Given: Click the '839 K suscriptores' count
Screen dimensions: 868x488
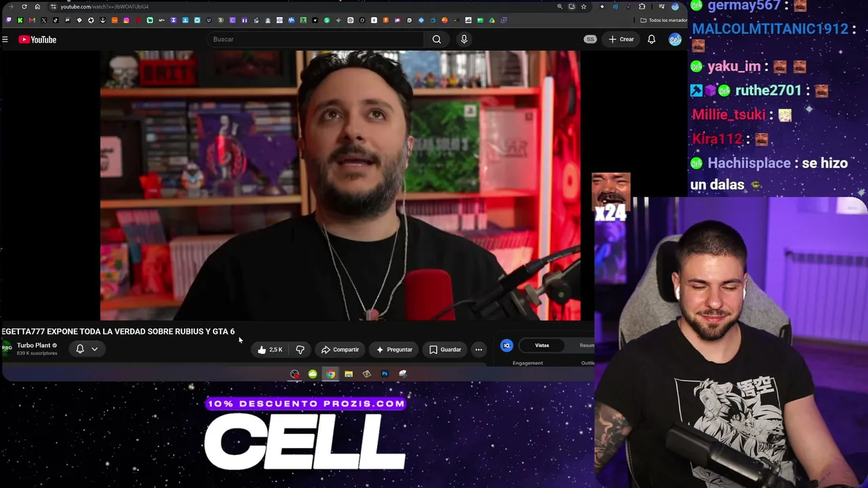Looking at the screenshot, I should [37, 354].
